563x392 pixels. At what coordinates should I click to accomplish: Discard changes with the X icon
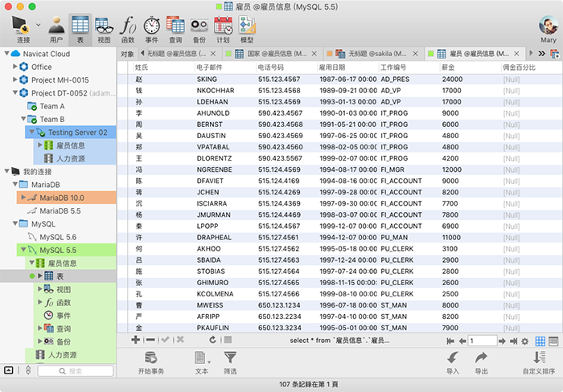180,340
